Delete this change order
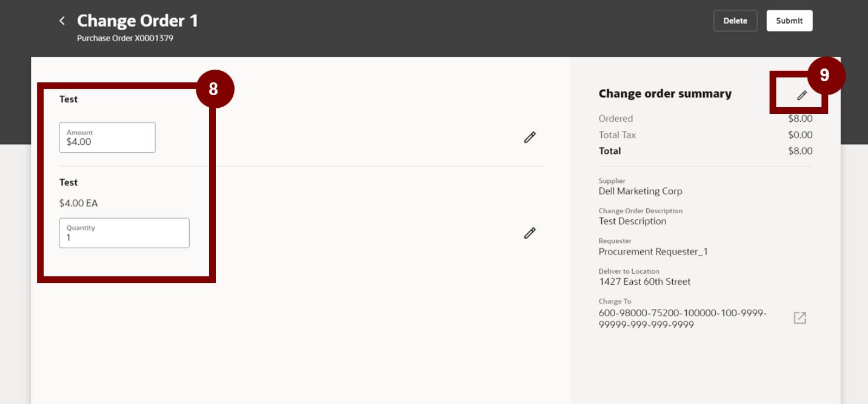 click(735, 21)
